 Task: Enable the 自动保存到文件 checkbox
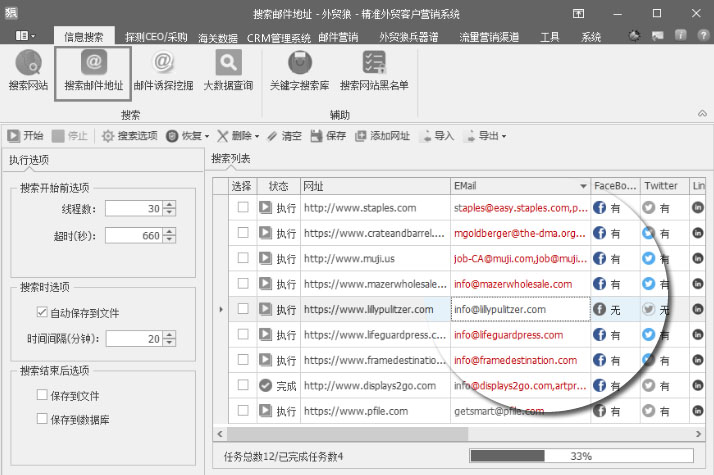pos(41,313)
